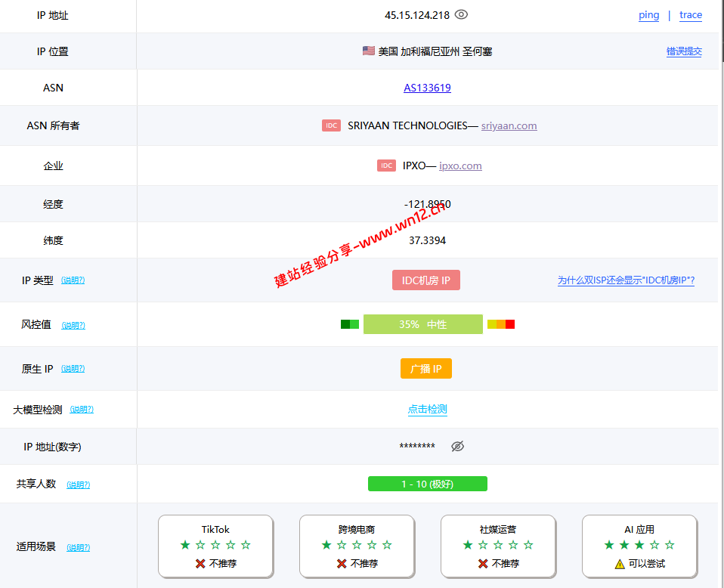Select the AI 应用 scenario card

pyautogui.click(x=639, y=546)
